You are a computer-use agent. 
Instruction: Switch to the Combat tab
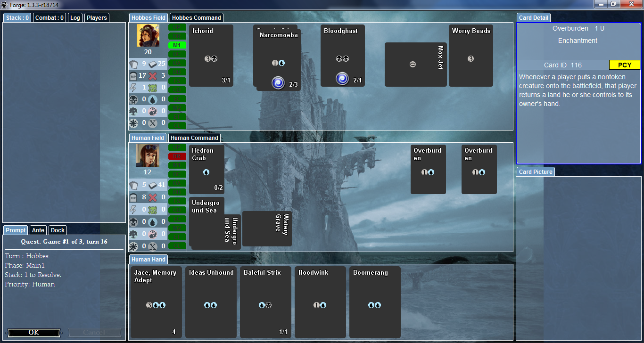click(50, 18)
